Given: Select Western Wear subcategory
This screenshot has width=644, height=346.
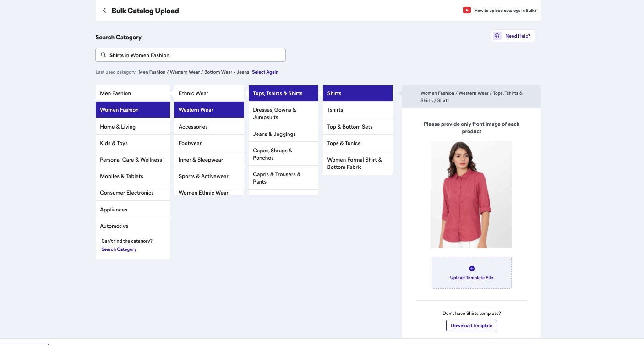Looking at the screenshot, I should point(209,110).
